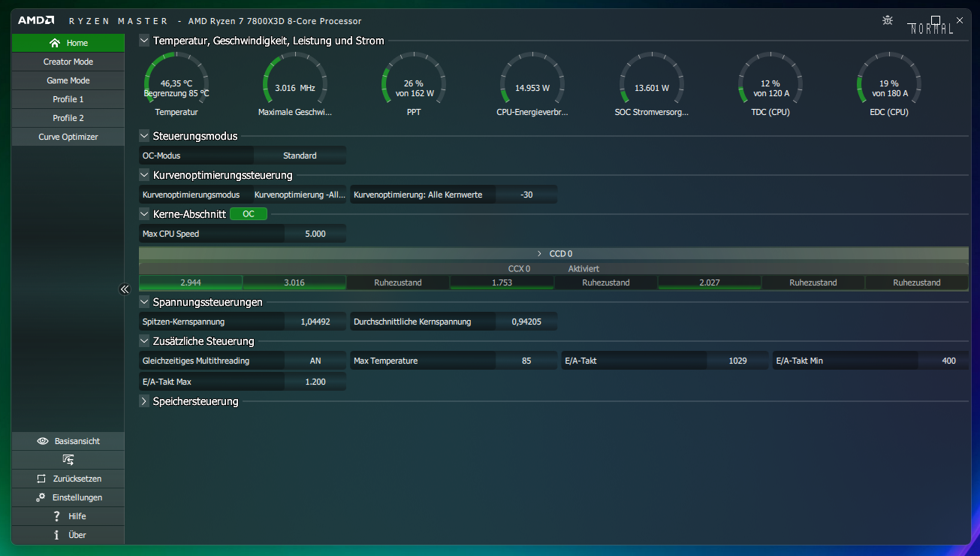Image resolution: width=980 pixels, height=556 pixels.
Task: Open Kurvenoptimierungsmodus dropdown value
Action: tap(300, 195)
